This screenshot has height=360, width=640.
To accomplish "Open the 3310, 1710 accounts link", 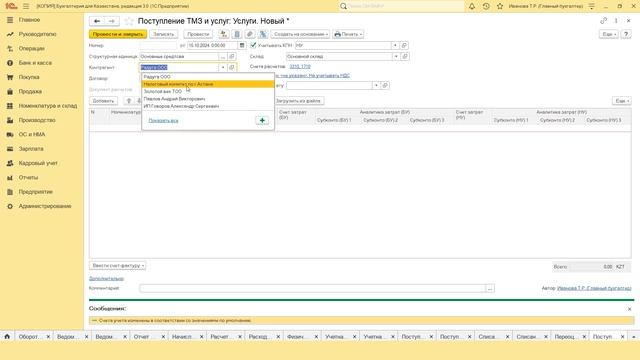I will [300, 66].
